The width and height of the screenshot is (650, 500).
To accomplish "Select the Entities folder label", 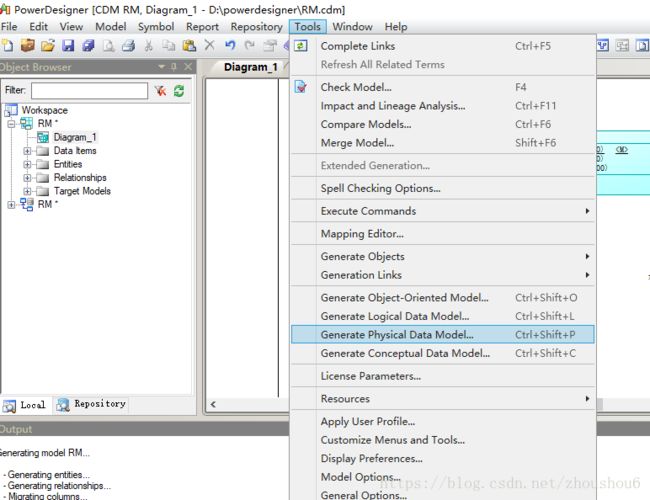I will coord(68,164).
